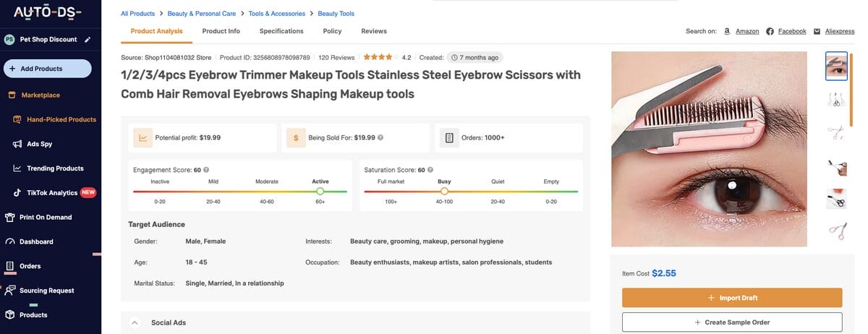Click the dollar sign Being Sold For icon
The height and width of the screenshot is (334, 868).
pos(296,137)
